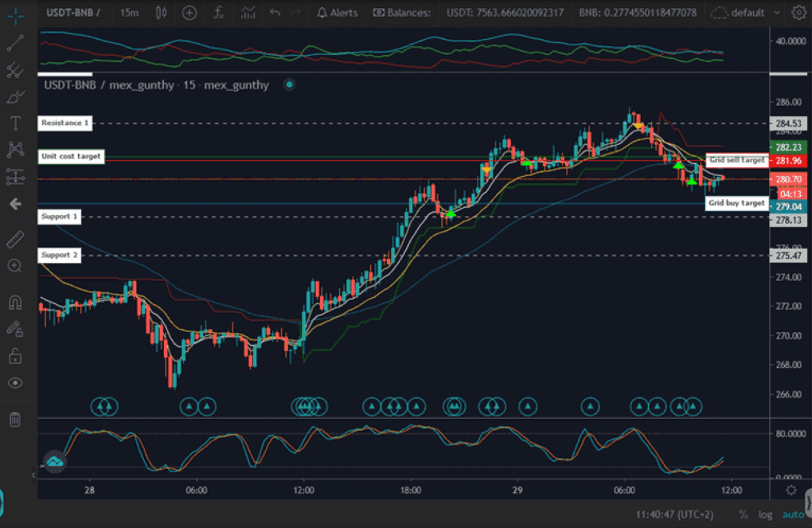This screenshot has width=812, height=528.
Task: Hide all drawings with eye icon
Action: [x=15, y=383]
